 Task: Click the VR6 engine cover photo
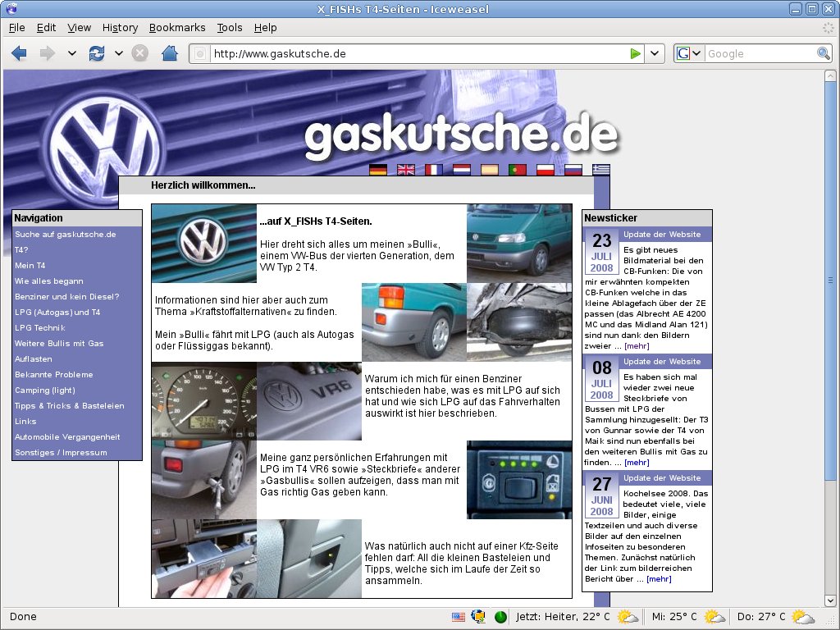[x=309, y=401]
